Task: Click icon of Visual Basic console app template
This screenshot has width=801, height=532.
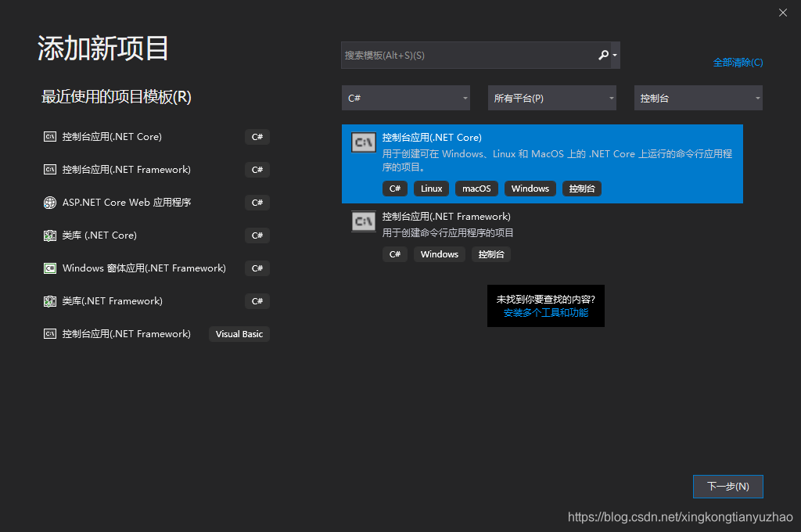Action: (x=50, y=334)
